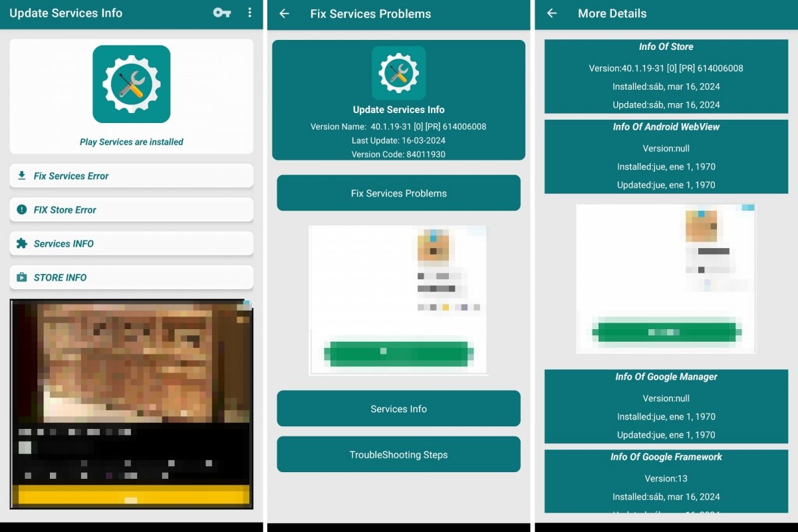Tap exclamation icon beside FIX Store Error

pos(22,209)
